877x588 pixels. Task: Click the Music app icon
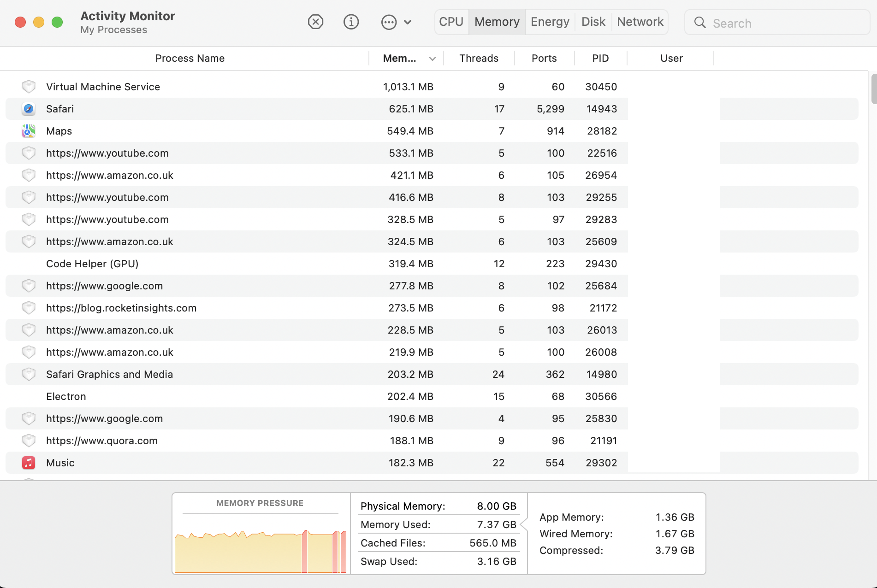[x=29, y=463]
